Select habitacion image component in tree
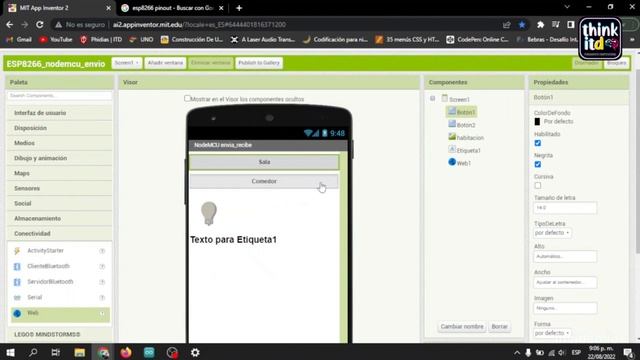This screenshot has width=640, height=360. [x=466, y=137]
